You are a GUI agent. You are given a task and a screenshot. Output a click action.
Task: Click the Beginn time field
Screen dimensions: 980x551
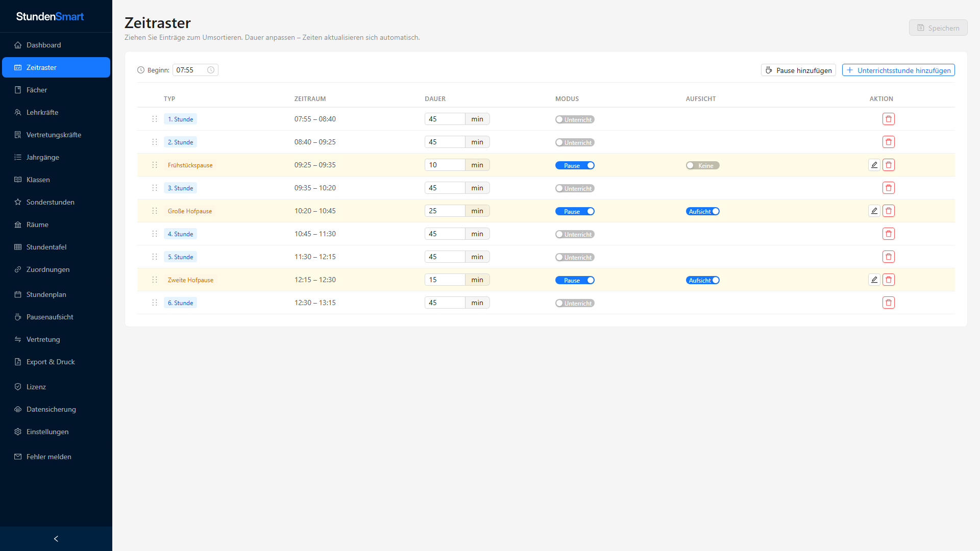pos(195,70)
